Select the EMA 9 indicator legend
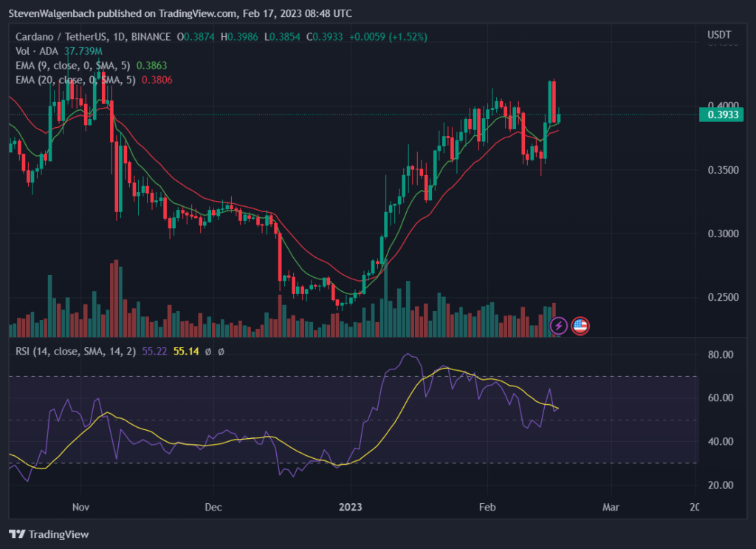756x549 pixels. (x=73, y=66)
